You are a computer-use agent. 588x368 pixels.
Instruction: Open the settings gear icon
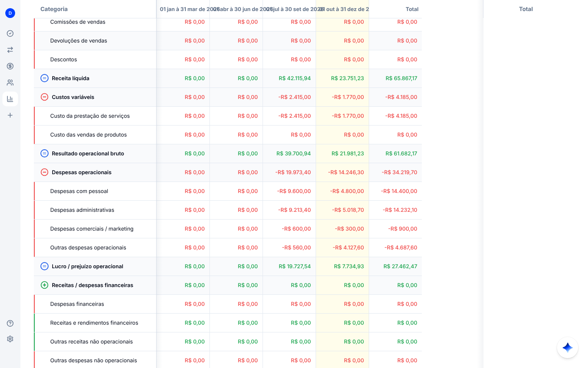(x=10, y=339)
